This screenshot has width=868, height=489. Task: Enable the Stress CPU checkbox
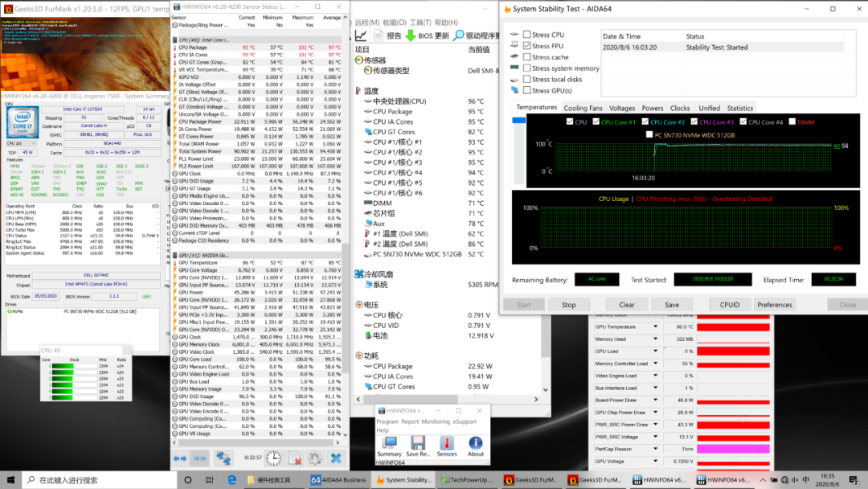point(527,35)
